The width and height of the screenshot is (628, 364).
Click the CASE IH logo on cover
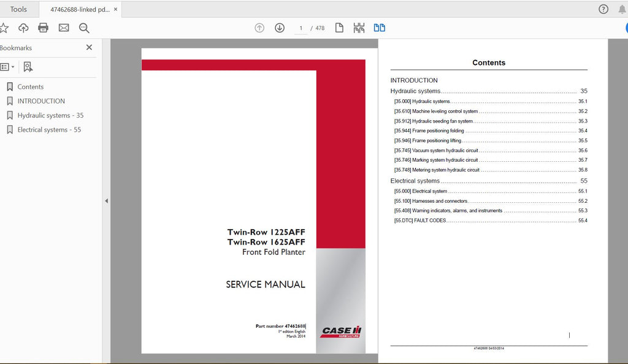[x=341, y=332]
